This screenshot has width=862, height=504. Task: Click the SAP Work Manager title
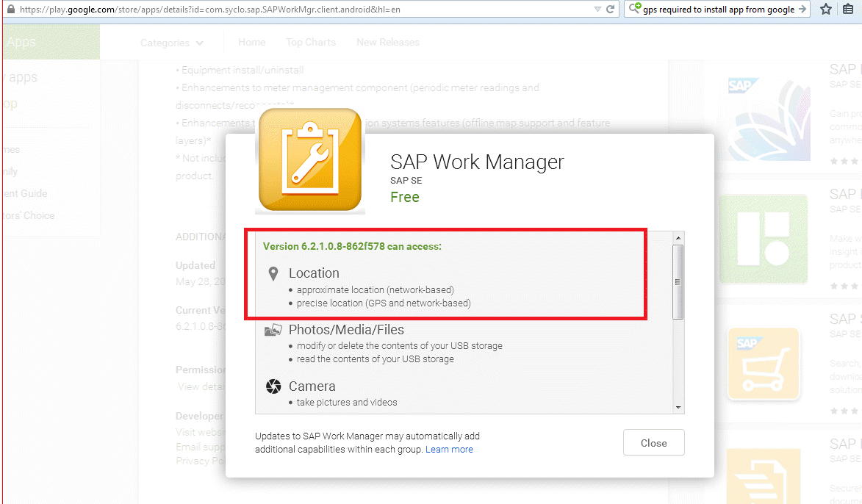tap(477, 162)
